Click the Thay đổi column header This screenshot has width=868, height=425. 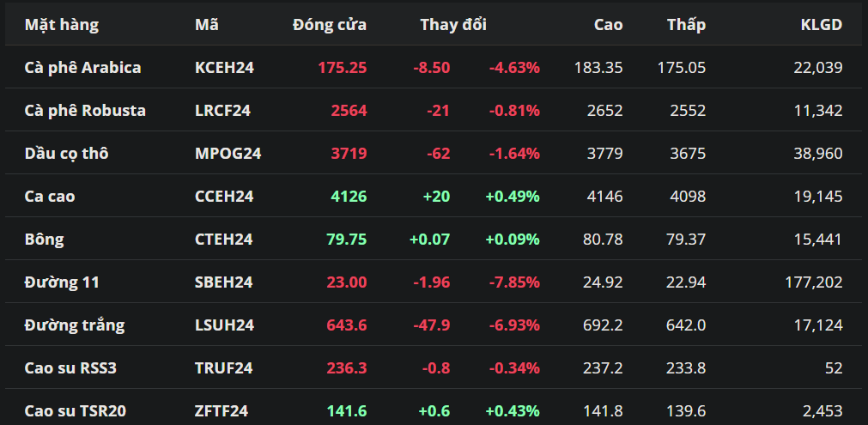(x=452, y=25)
